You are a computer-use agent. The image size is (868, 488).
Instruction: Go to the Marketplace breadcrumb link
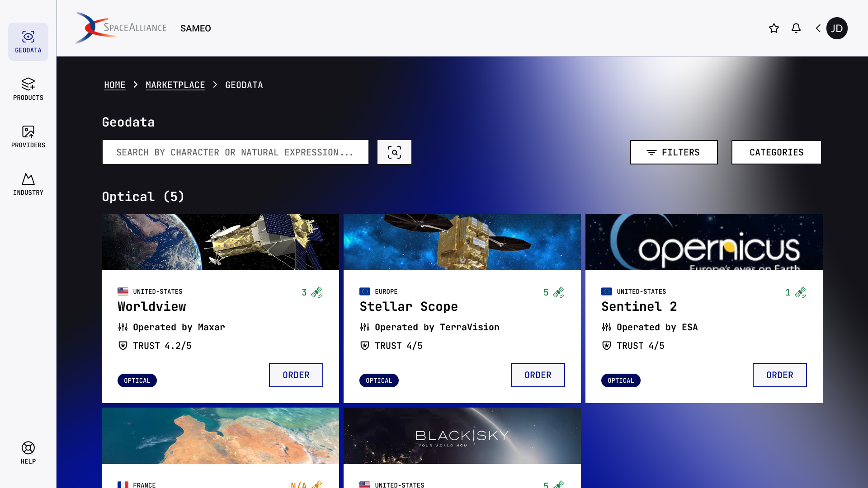175,85
